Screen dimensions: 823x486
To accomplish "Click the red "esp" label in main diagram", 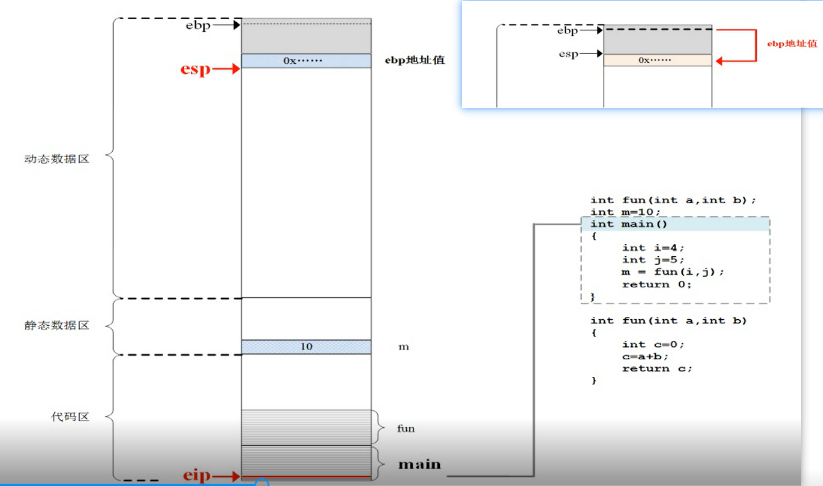I will 195,69.
